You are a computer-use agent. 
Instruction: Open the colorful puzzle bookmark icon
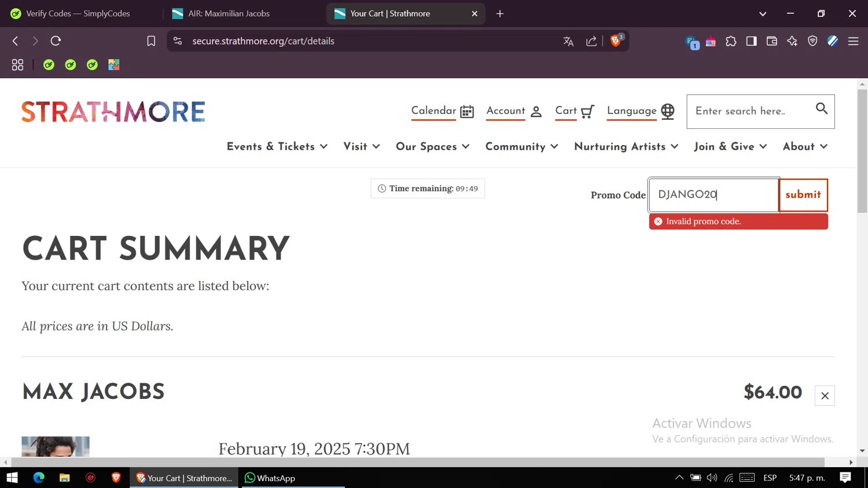(x=114, y=65)
